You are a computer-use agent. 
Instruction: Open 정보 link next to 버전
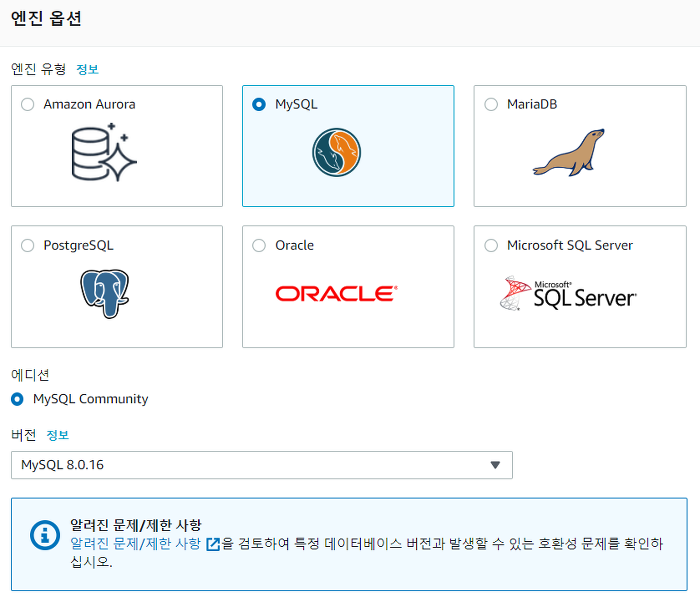[x=58, y=435]
